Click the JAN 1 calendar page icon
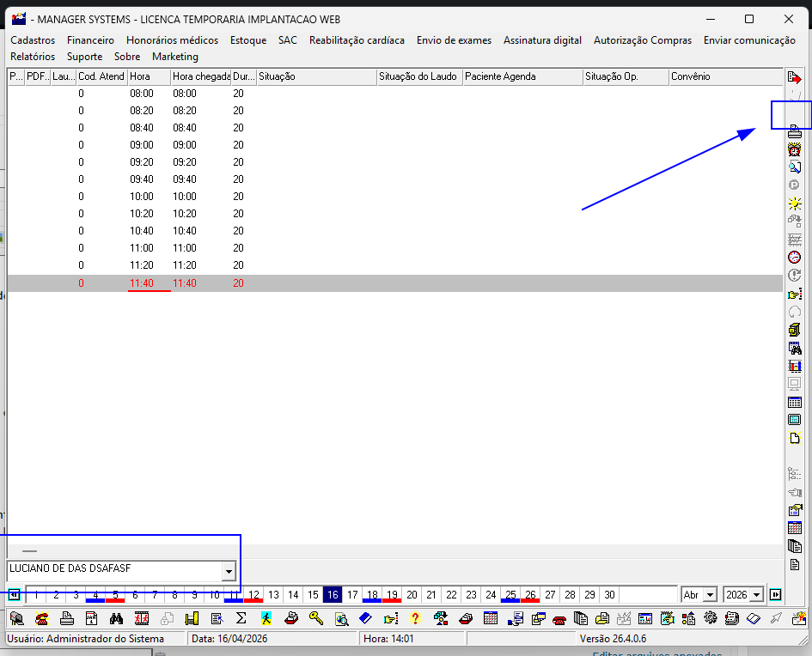The image size is (812, 656). tap(92, 618)
